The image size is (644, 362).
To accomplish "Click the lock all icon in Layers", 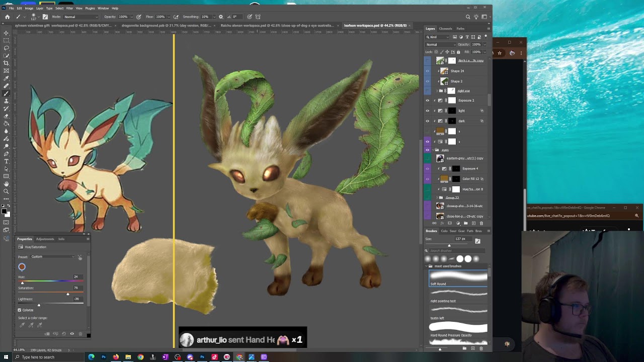I will (458, 52).
